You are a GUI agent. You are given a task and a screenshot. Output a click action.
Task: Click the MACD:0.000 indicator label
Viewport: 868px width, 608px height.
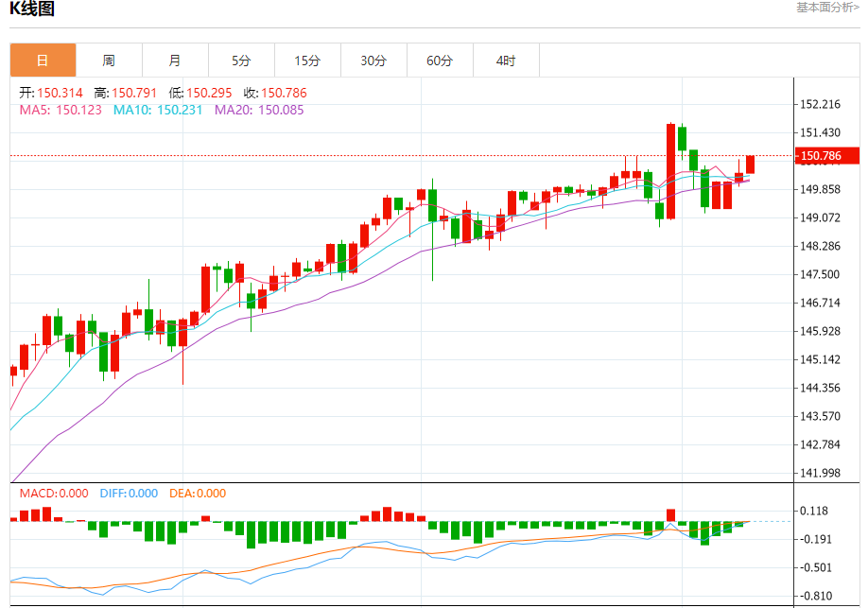(54, 494)
